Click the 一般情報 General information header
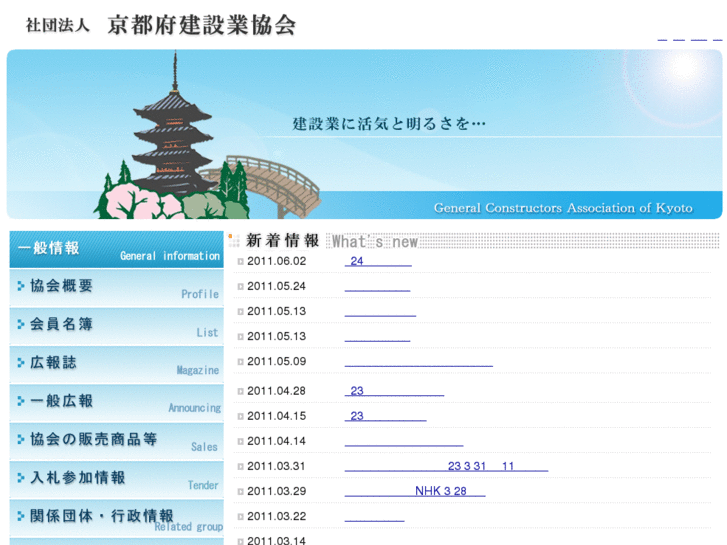This screenshot has width=727, height=545. [x=116, y=249]
